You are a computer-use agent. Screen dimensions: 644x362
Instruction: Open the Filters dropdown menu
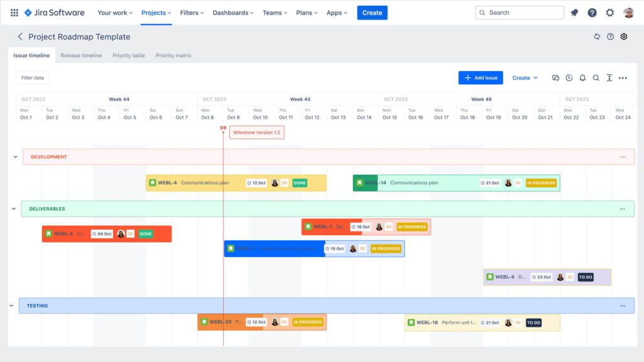192,13
